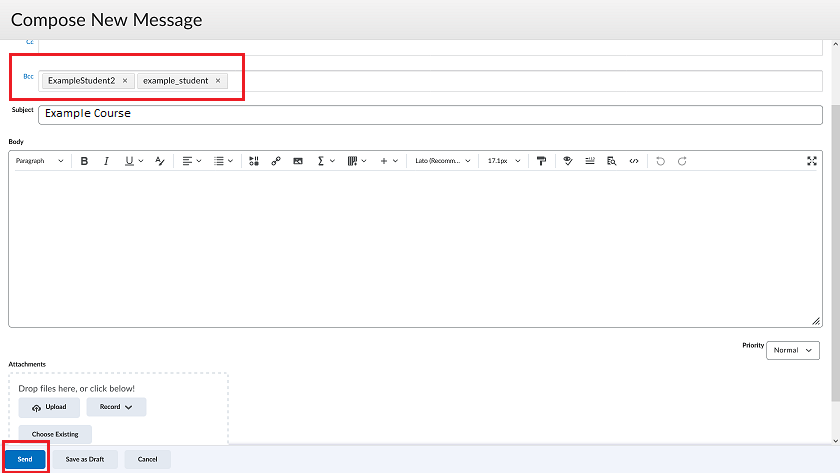The height and width of the screenshot is (473, 840).
Task: Toggle italic text formatting
Action: pyautogui.click(x=106, y=161)
